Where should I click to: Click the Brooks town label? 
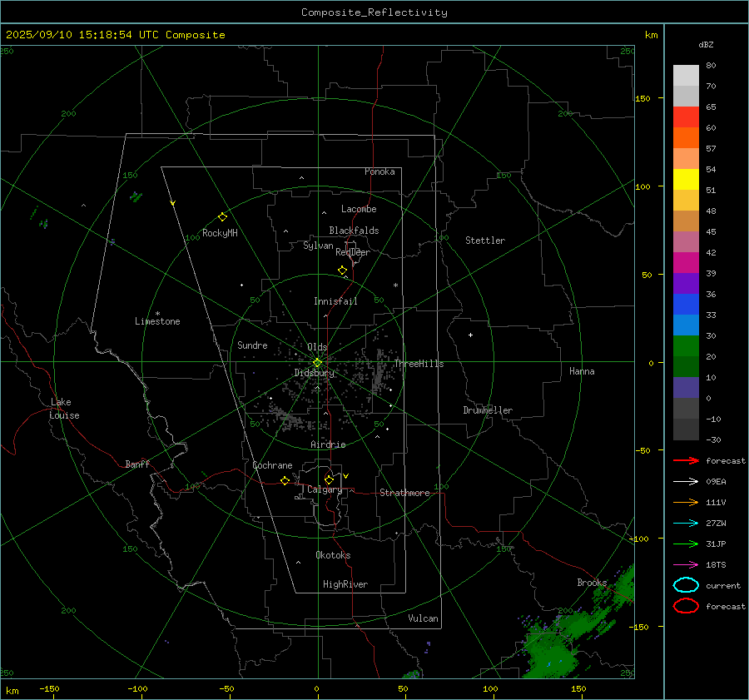[x=592, y=583]
